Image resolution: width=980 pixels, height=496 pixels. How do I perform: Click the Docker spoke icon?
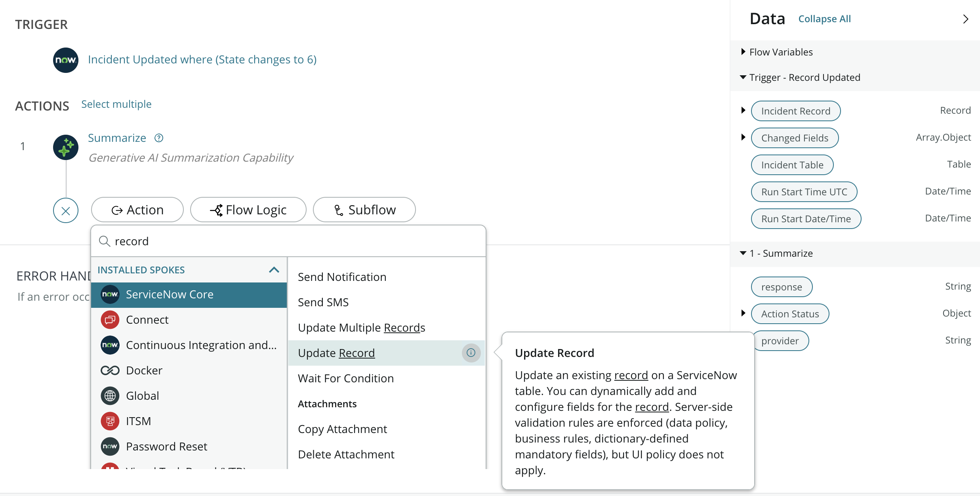[110, 370]
